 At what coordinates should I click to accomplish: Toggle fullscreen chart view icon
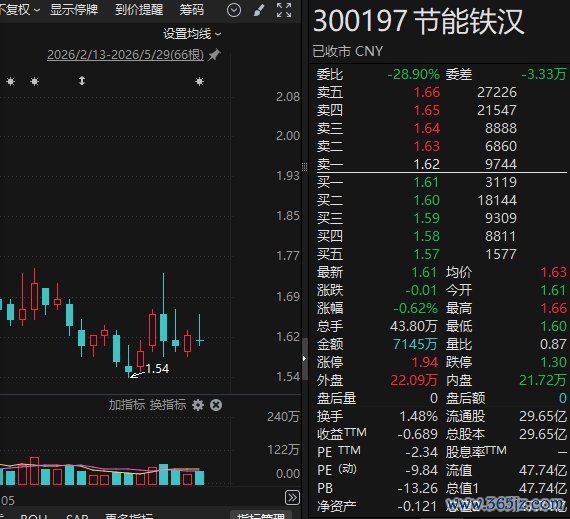284,10
